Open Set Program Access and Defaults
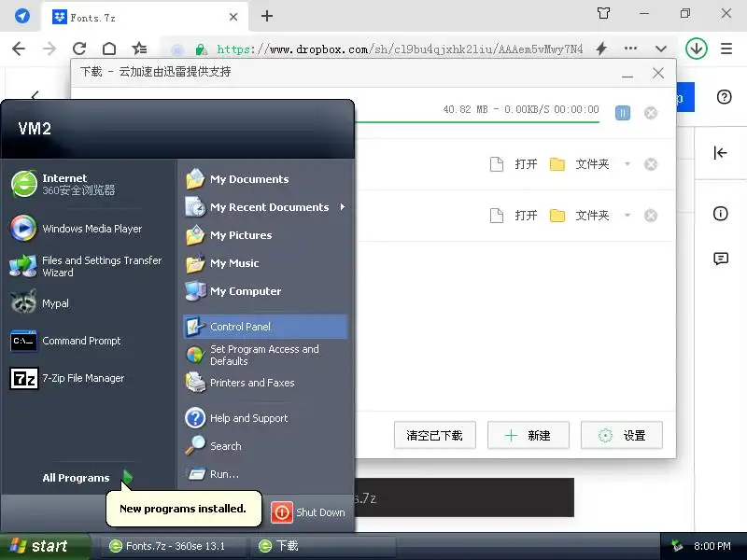This screenshot has height=560, width=747. 265,355
